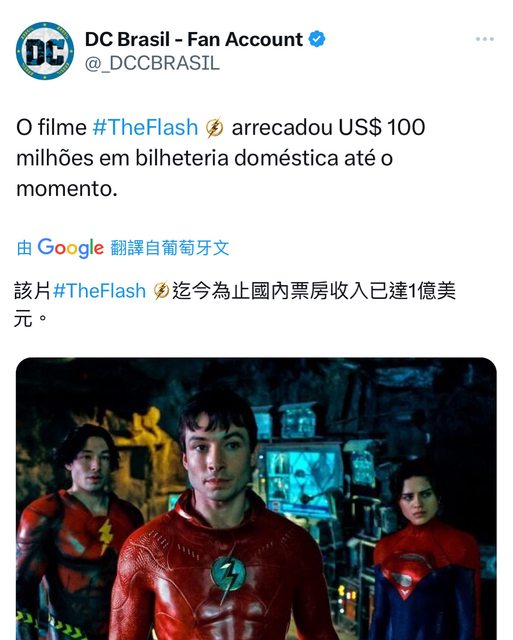Open the DC logo profile avatar

coord(45,51)
